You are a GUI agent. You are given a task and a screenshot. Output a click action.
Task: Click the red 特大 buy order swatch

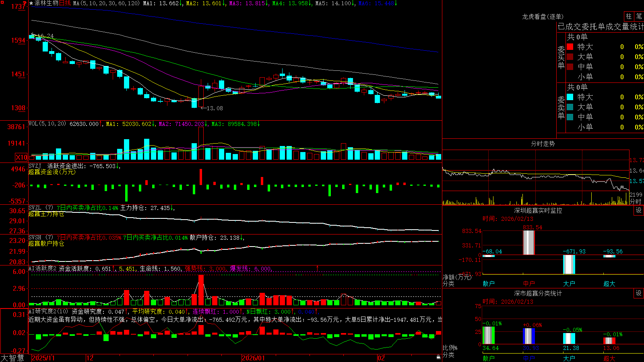coord(570,47)
